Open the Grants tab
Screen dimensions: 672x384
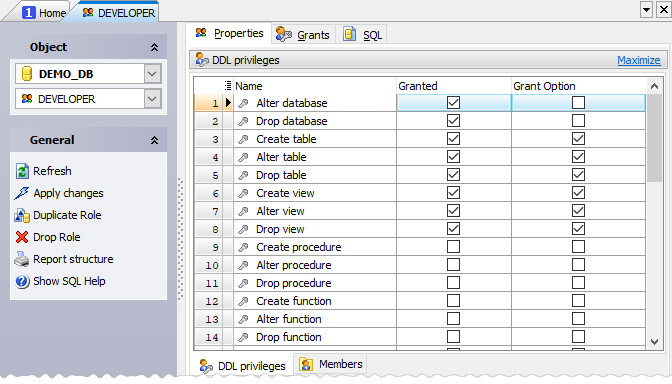pyautogui.click(x=303, y=35)
